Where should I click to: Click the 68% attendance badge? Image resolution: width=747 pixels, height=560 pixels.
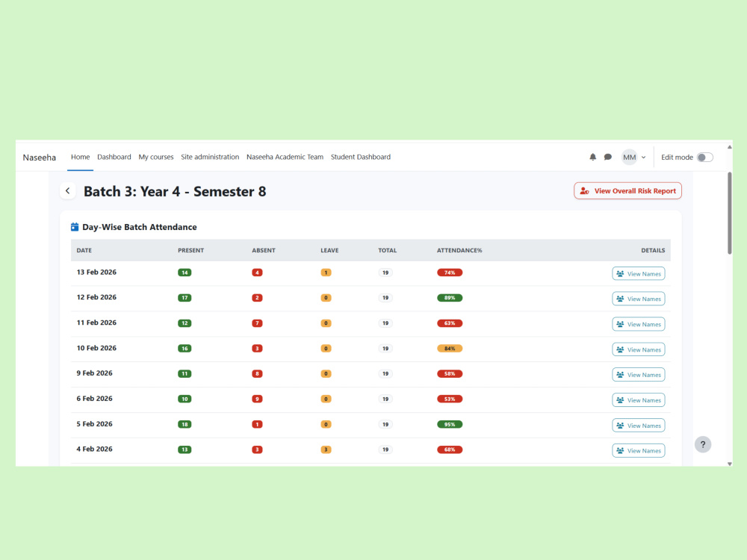coord(450,449)
